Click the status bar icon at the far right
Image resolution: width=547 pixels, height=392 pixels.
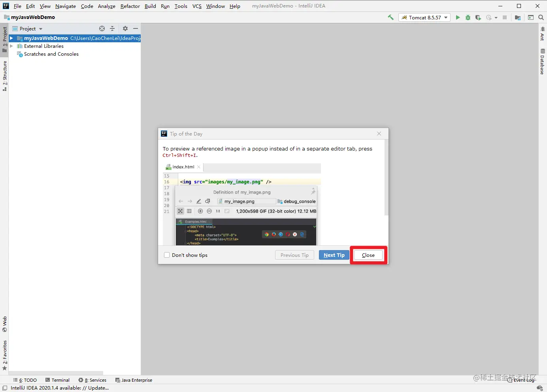539,388
